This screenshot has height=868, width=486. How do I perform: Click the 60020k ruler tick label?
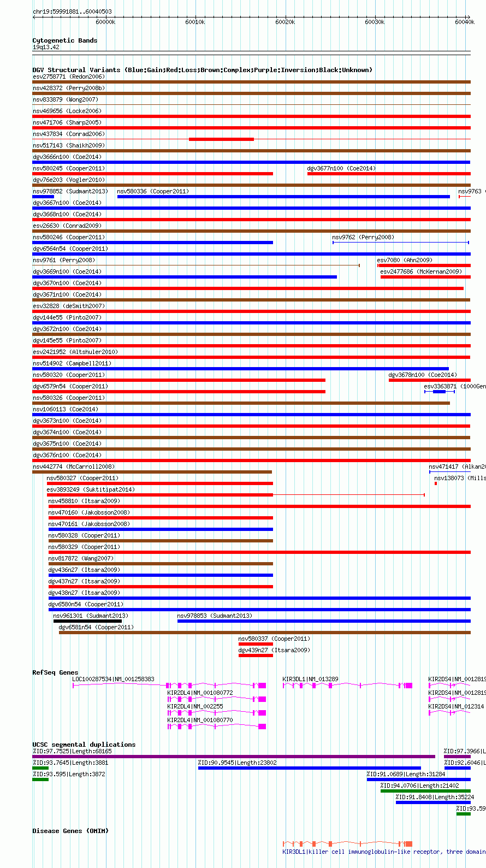285,22
